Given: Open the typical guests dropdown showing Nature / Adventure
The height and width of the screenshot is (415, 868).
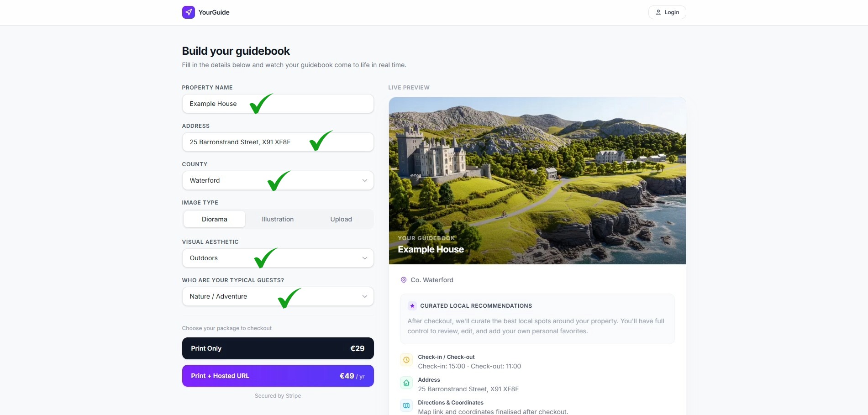Looking at the screenshot, I should click(278, 296).
